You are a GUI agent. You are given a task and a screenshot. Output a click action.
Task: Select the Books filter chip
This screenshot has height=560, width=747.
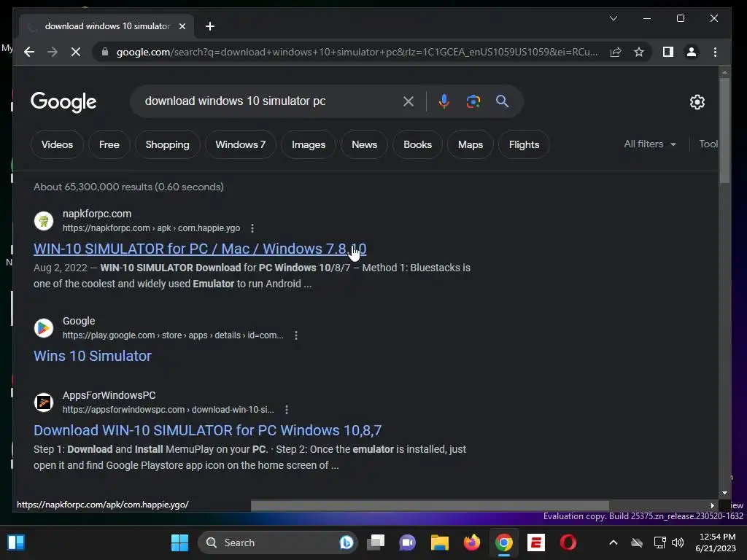(418, 144)
